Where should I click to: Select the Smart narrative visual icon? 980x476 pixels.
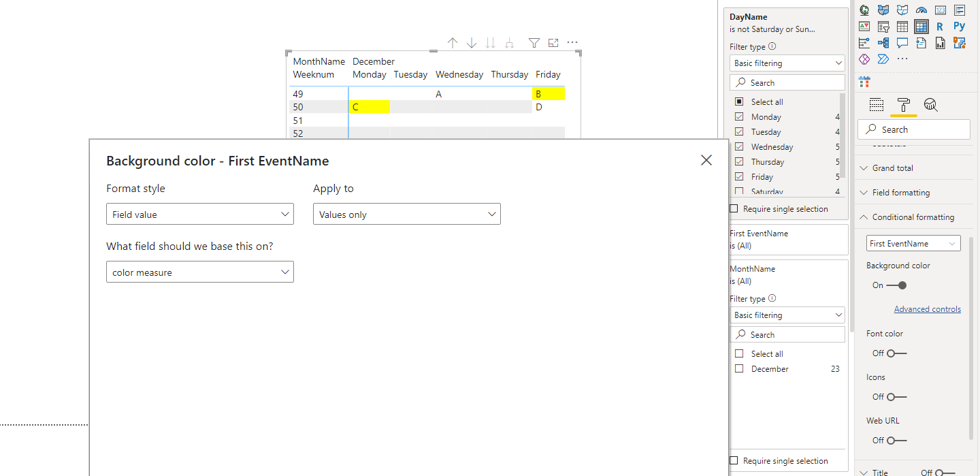(921, 43)
